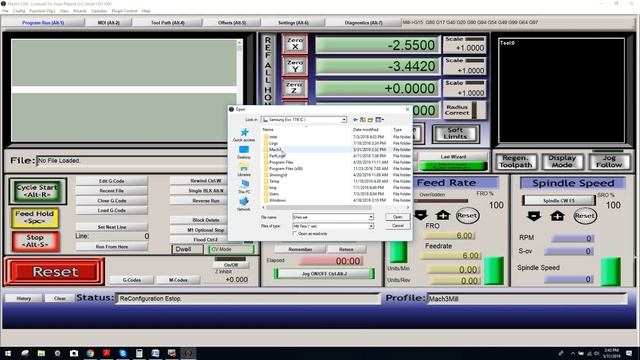Image resolution: width=640 pixels, height=360 pixels.
Task: Select the Mach3 folder
Action: pyautogui.click(x=276, y=149)
